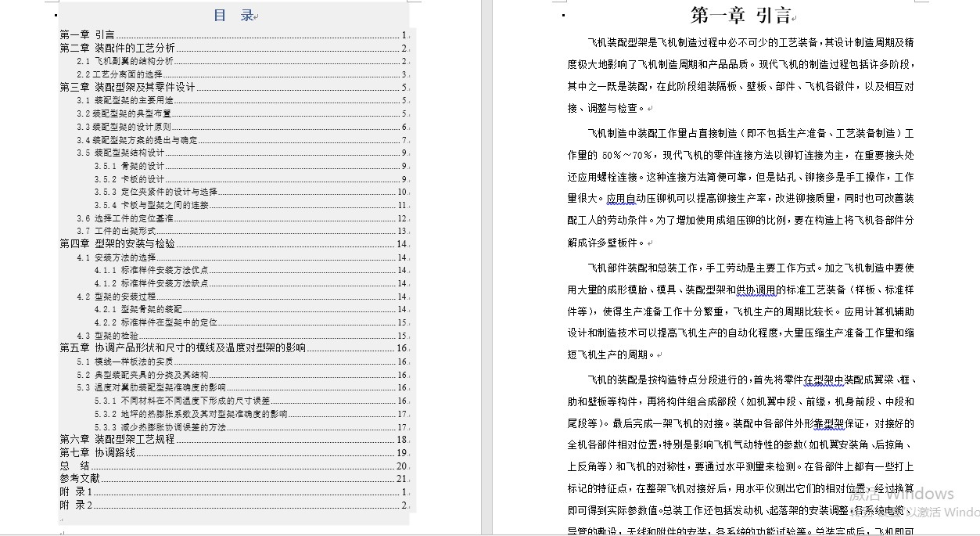
Task: Go to 3.5.4 卡板与型架之间的连接
Action: pos(251,205)
